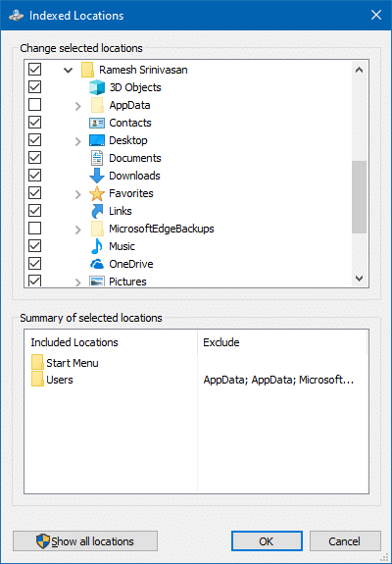Uncheck the Documents checkbox

[35, 158]
